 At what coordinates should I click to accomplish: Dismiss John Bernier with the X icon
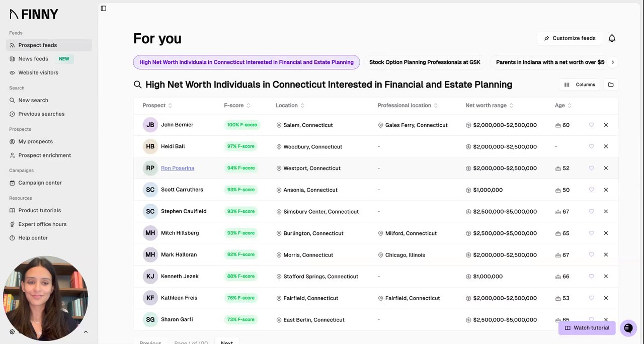(x=606, y=125)
